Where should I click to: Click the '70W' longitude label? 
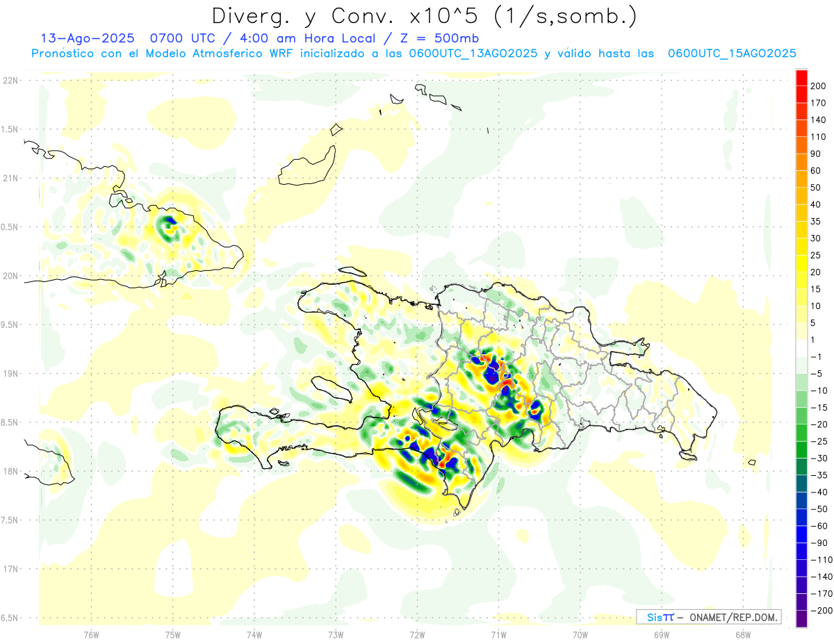pos(580,634)
